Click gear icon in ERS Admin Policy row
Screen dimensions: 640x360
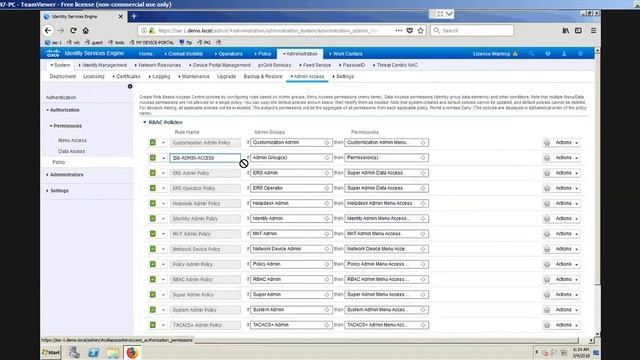pos(547,173)
